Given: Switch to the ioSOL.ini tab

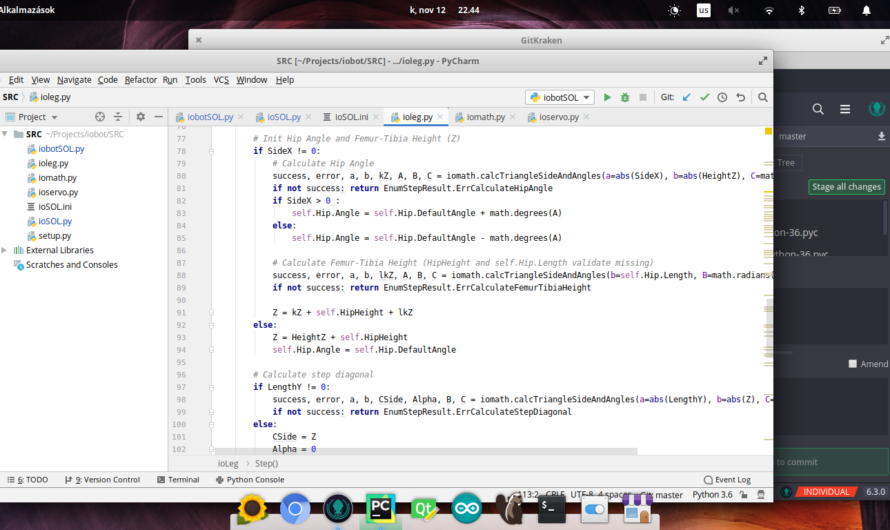Looking at the screenshot, I should click(351, 117).
